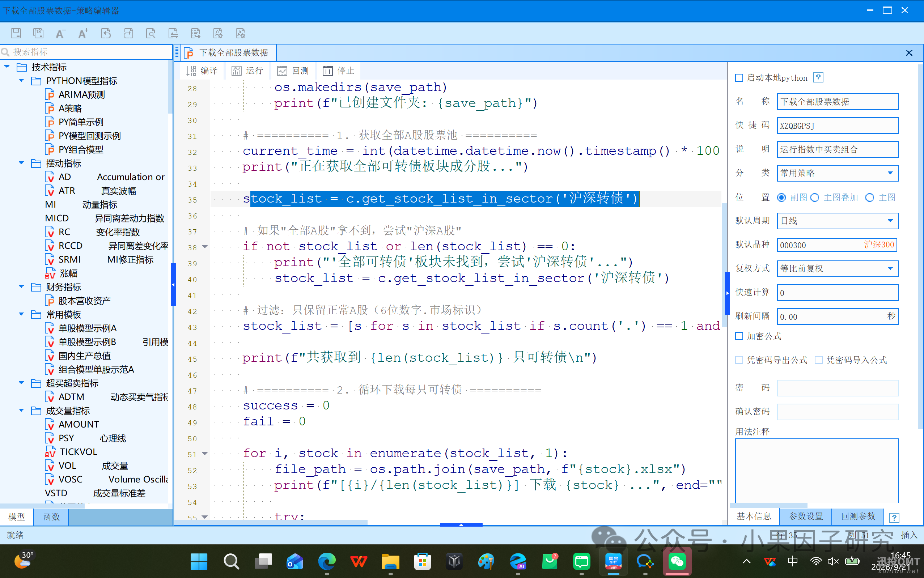
Task: Select the 下载全部股票数据 editor tab
Action: (x=228, y=53)
